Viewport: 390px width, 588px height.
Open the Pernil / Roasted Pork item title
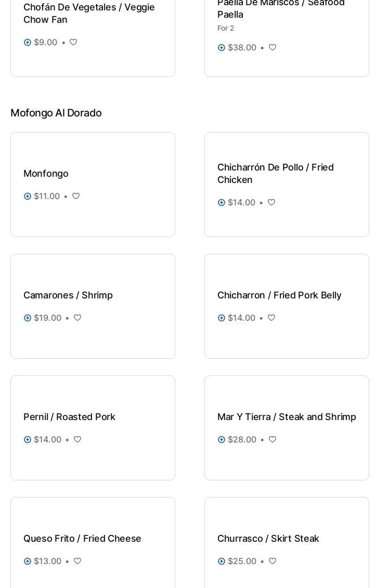tap(69, 417)
